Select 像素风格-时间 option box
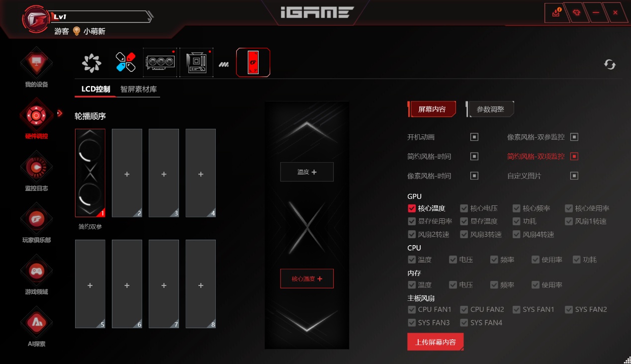Viewport: 631px width, 364px height. click(x=474, y=176)
